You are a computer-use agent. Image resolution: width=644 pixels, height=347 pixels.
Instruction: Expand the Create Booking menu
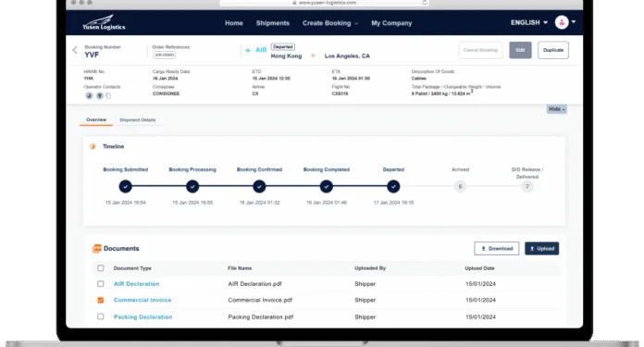(330, 23)
